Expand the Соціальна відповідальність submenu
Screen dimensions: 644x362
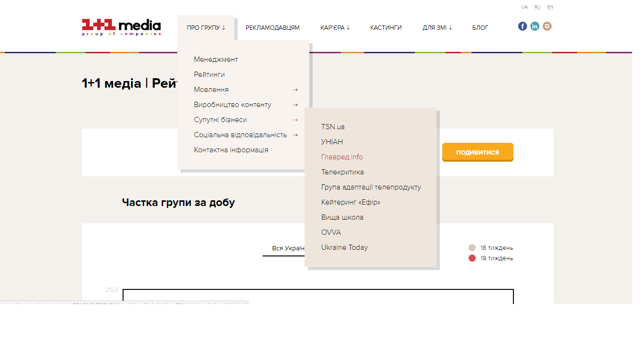pos(246,135)
